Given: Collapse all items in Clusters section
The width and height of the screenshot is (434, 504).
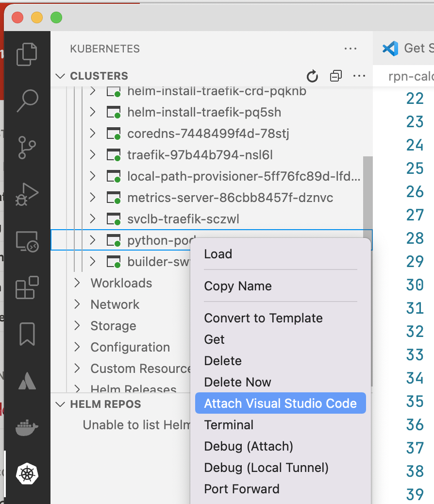Looking at the screenshot, I should tap(336, 76).
